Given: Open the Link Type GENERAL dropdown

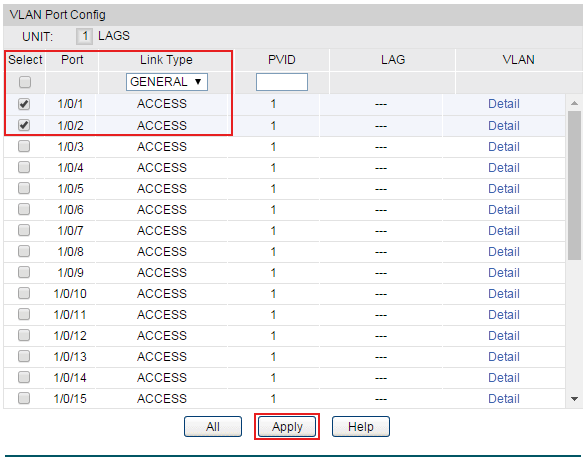Looking at the screenshot, I should pos(167,82).
